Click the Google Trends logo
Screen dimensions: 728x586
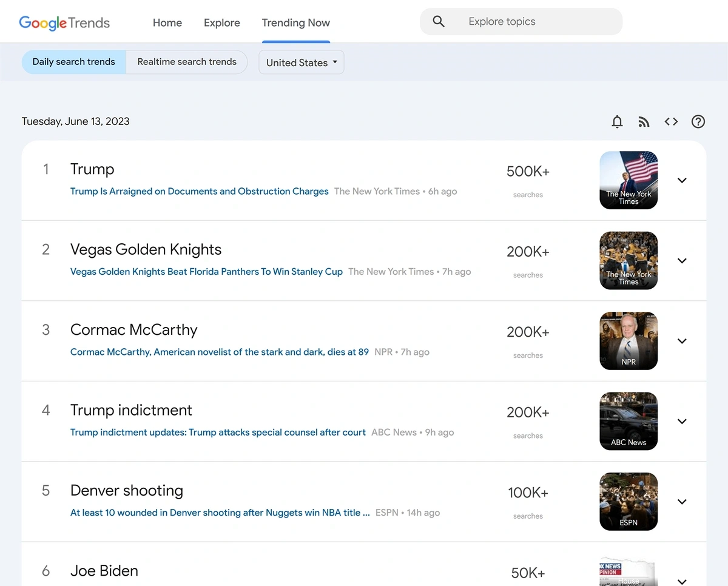[x=64, y=23]
